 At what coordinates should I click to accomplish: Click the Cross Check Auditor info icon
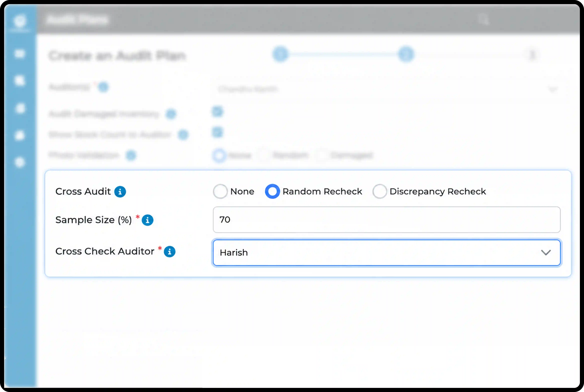(x=170, y=251)
